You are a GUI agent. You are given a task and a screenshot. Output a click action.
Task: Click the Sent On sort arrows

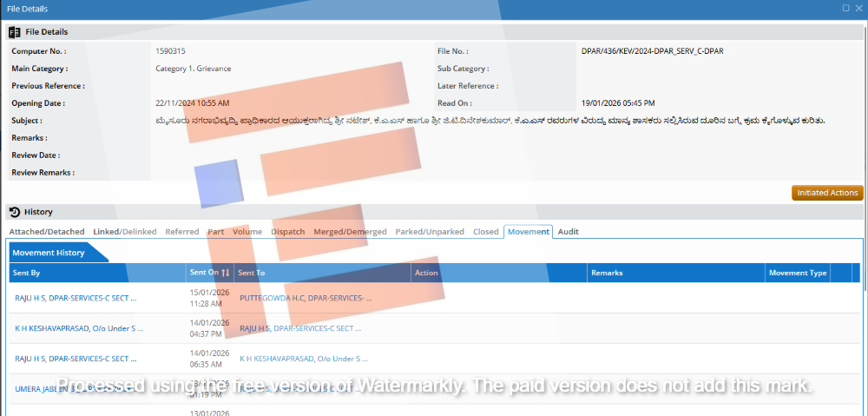coord(226,273)
